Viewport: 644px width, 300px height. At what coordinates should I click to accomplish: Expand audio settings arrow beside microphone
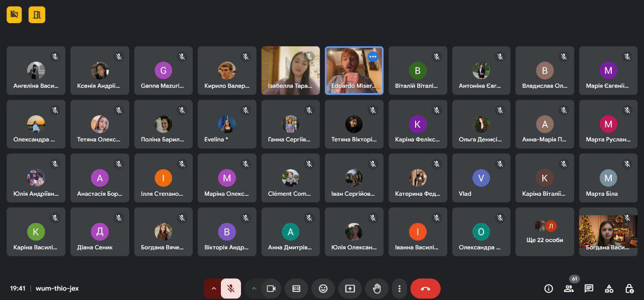(x=213, y=288)
